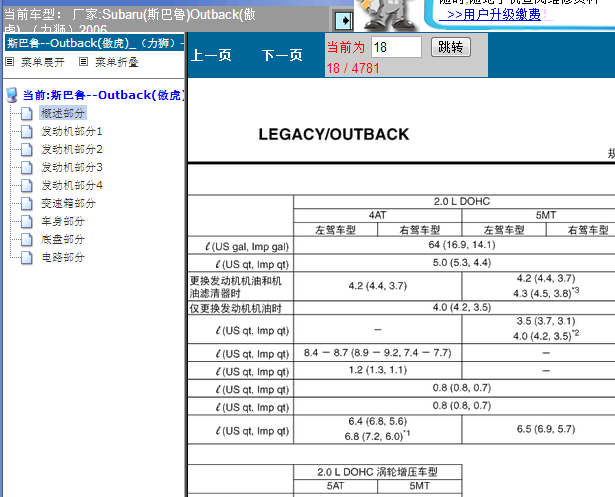Screen dimensions: 615x497
Task: Open the 概述部分 tree item
Action: 63,113
